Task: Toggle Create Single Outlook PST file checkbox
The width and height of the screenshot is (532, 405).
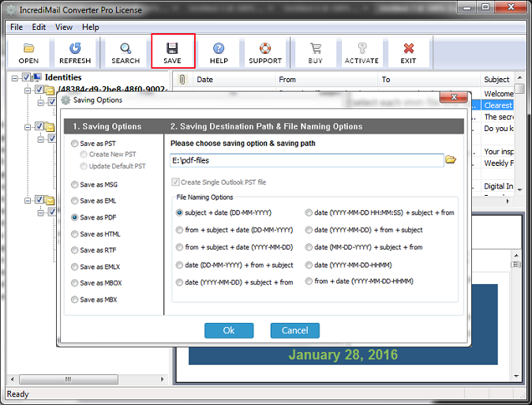Action: click(175, 182)
